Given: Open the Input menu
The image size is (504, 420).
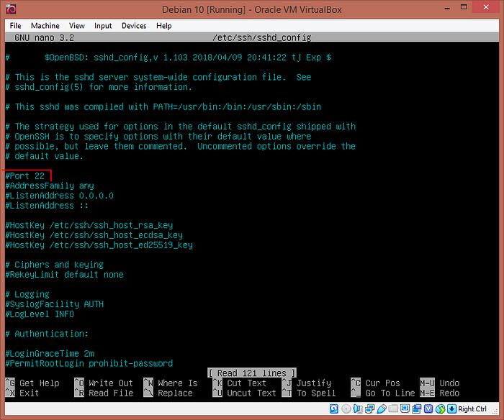Looking at the screenshot, I should click(x=103, y=26).
